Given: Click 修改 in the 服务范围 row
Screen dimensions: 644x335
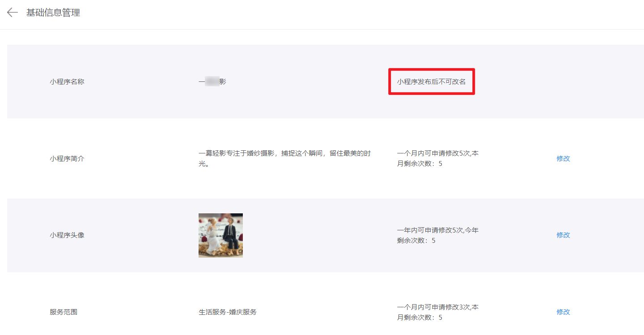Looking at the screenshot, I should coord(563,312).
